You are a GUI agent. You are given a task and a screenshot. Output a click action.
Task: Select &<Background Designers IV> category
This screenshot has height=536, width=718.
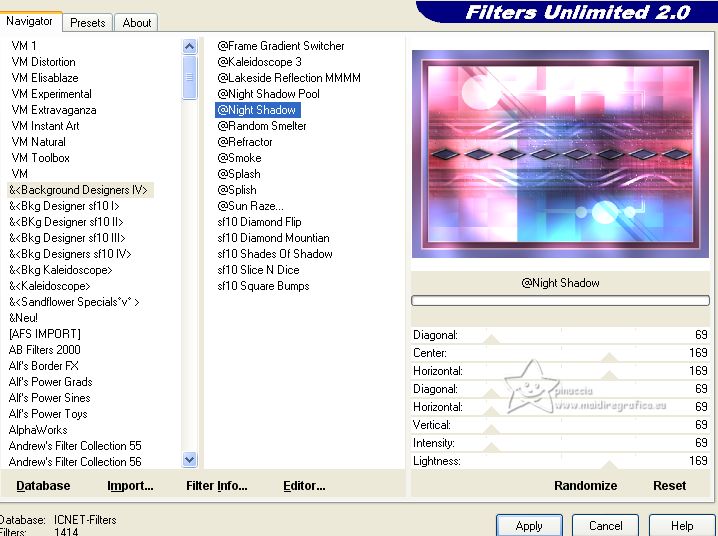[78, 190]
